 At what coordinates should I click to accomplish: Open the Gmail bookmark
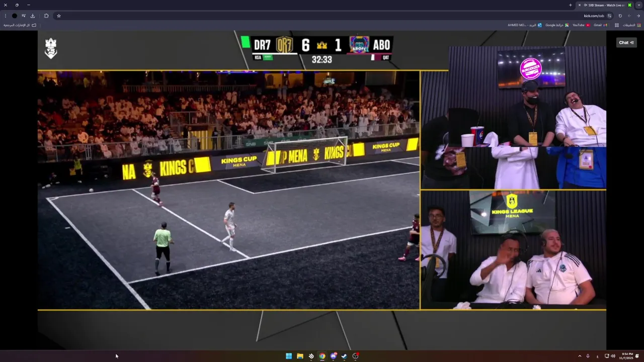600,25
